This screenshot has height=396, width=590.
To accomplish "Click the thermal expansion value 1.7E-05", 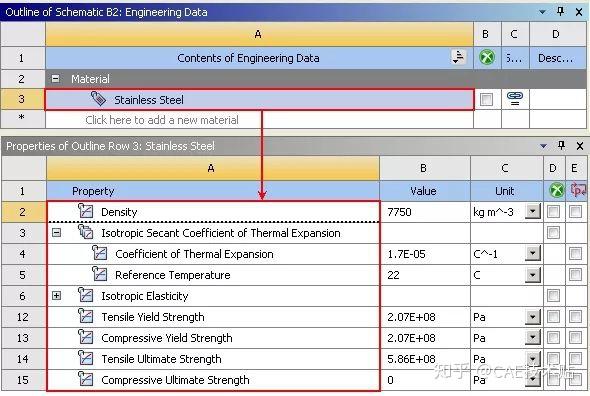I will [x=406, y=254].
